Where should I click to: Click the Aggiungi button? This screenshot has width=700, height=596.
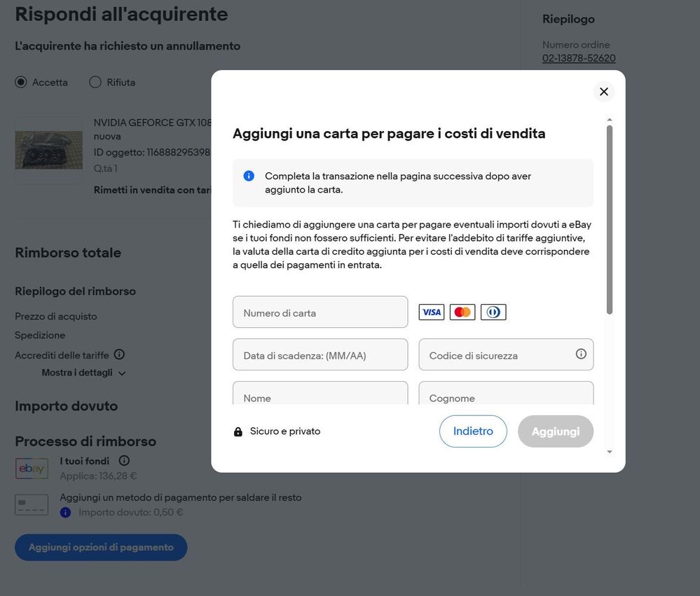coord(556,431)
